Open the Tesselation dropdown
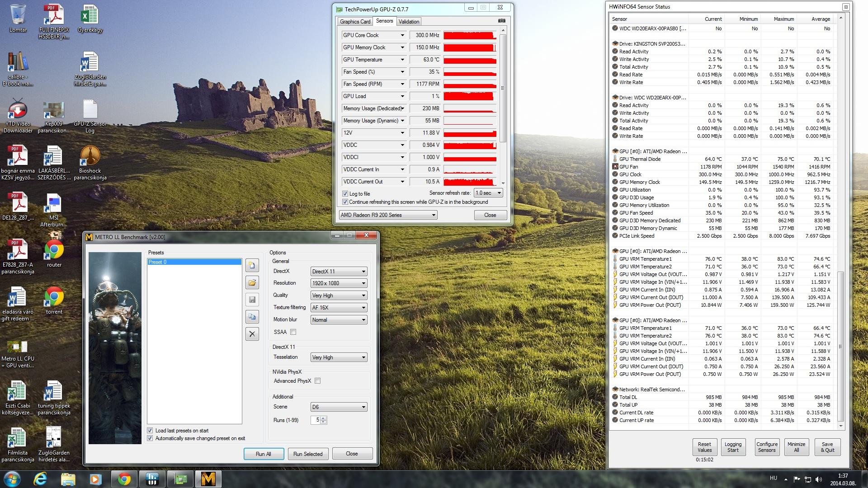868x488 pixels. pyautogui.click(x=339, y=357)
